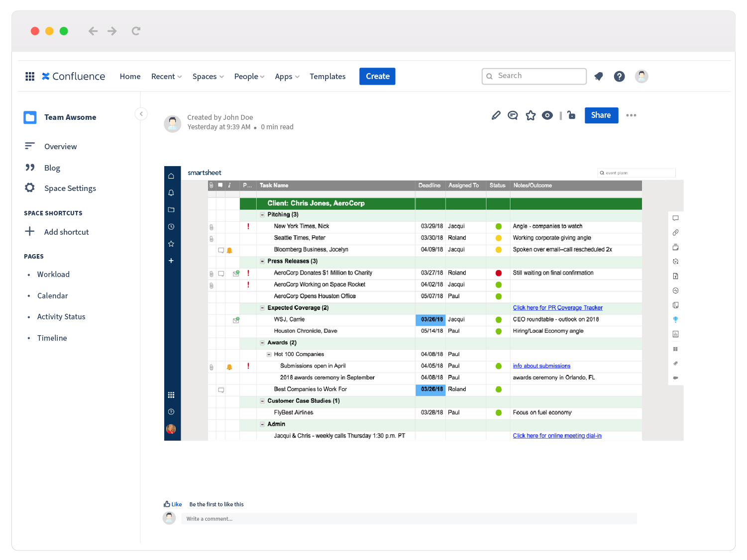Screen dimensions: 747x560
Task: Open Smartsheet notifications bell in left bar
Action: 171,193
